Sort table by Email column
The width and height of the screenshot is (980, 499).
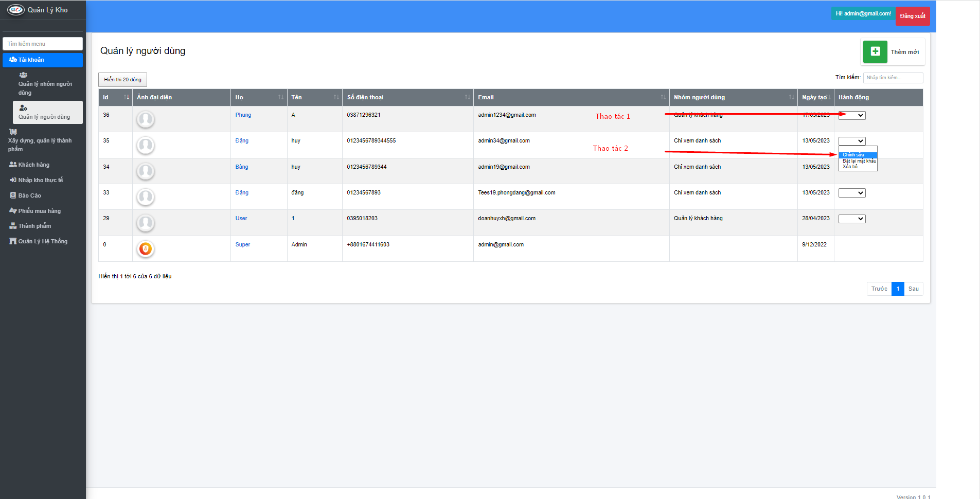coord(572,97)
